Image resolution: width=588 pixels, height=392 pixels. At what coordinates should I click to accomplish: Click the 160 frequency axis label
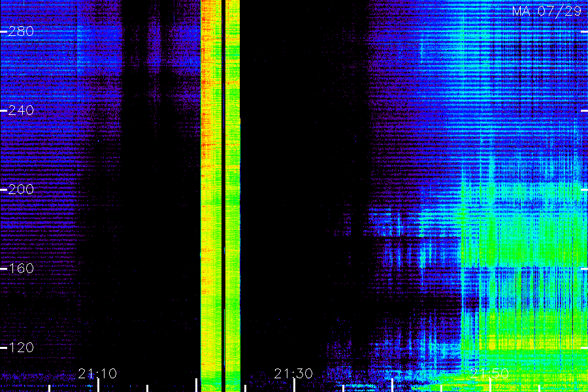21,269
